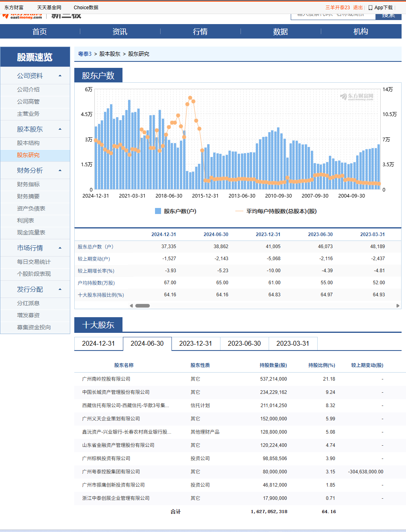Screen dimensions: 406x532
Task: Click shareholder 山东省金融资产管理股份有限公司
Action: [x=118, y=445]
